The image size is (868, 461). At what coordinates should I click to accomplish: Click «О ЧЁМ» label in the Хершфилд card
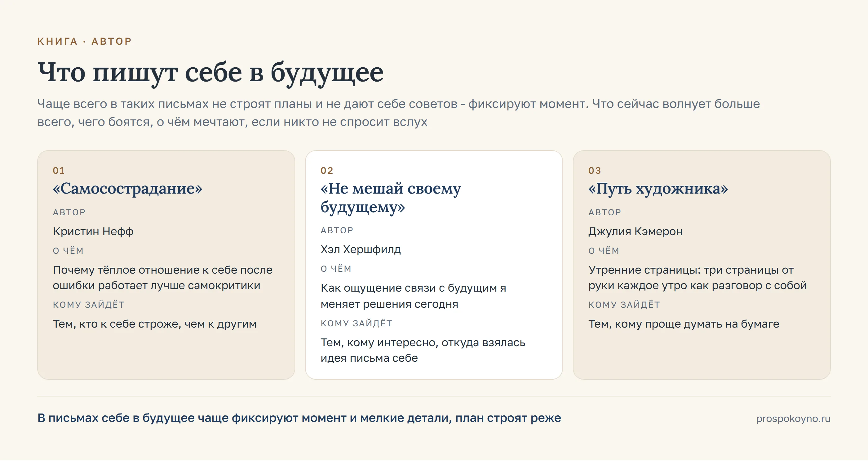tap(336, 269)
